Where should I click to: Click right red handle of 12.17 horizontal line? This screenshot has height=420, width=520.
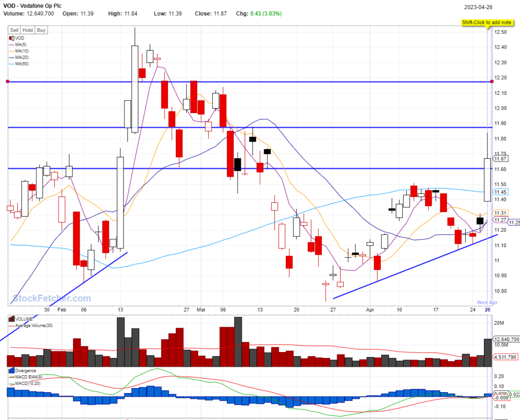[x=492, y=82]
